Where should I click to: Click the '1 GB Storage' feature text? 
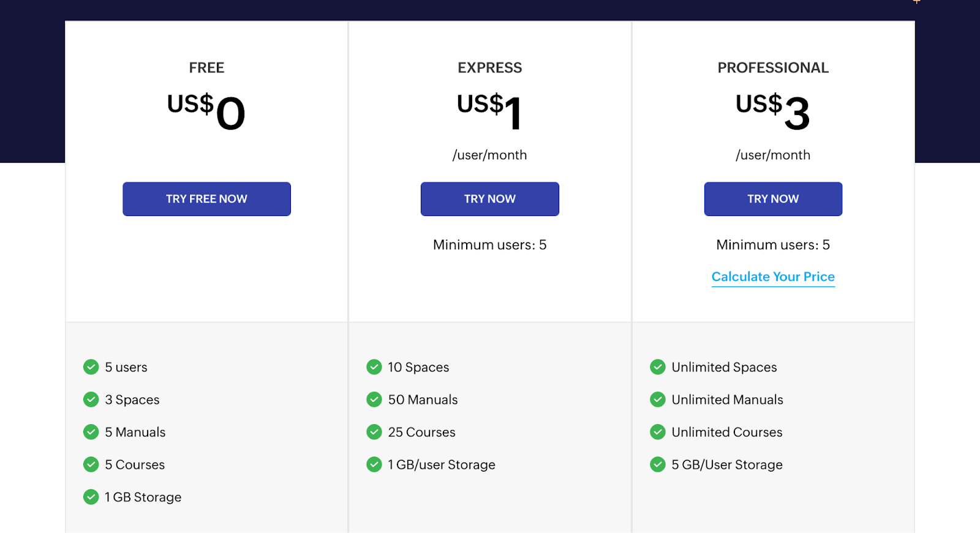143,497
